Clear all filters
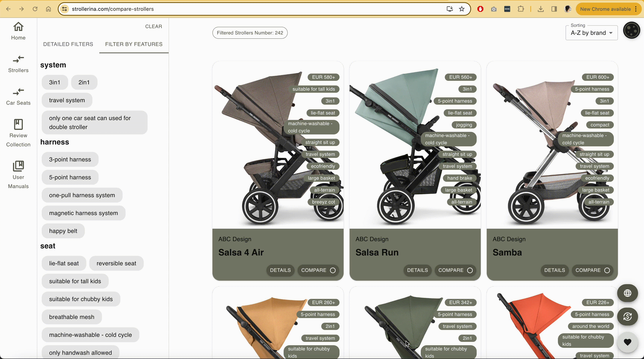 coord(154,26)
